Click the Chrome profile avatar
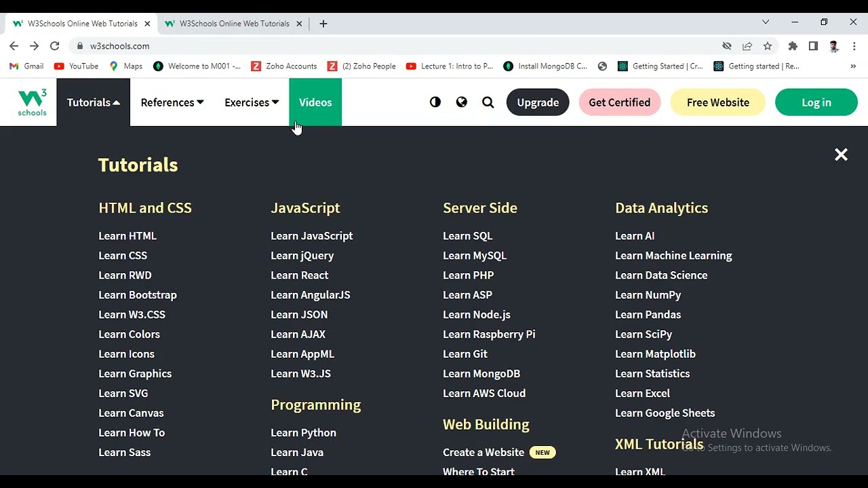The width and height of the screenshot is (868, 488). pos(834,46)
